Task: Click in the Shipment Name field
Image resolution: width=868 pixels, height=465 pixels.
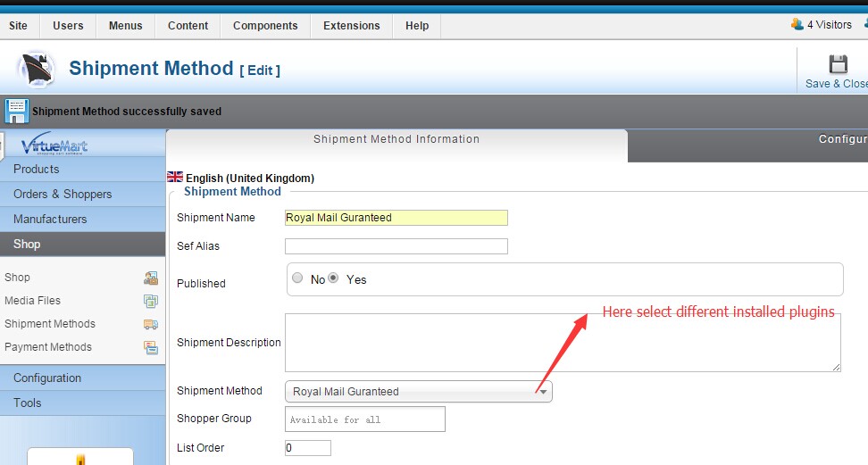Action: [396, 218]
